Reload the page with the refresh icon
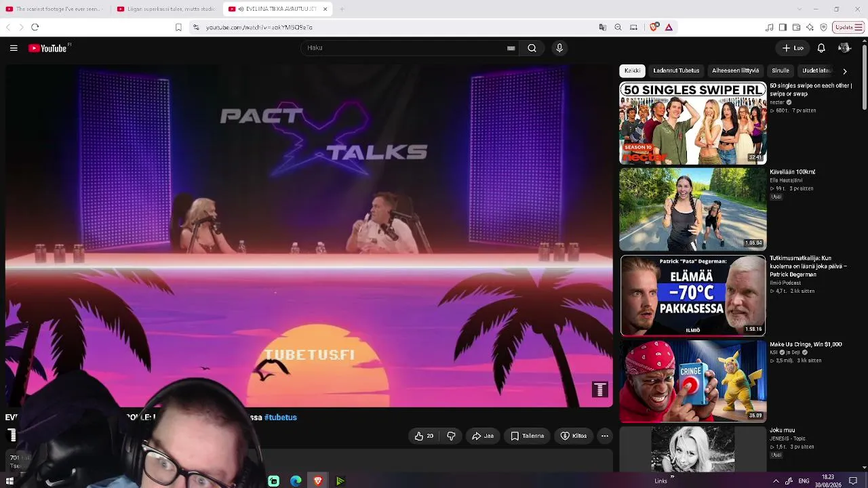Screen dimensions: 868x488 coord(35,27)
